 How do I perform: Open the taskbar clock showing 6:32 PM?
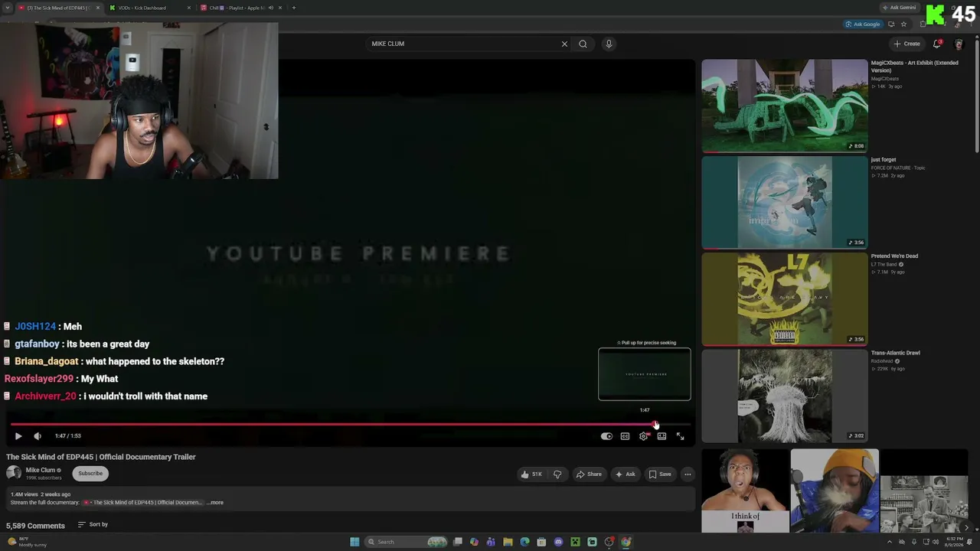954,542
